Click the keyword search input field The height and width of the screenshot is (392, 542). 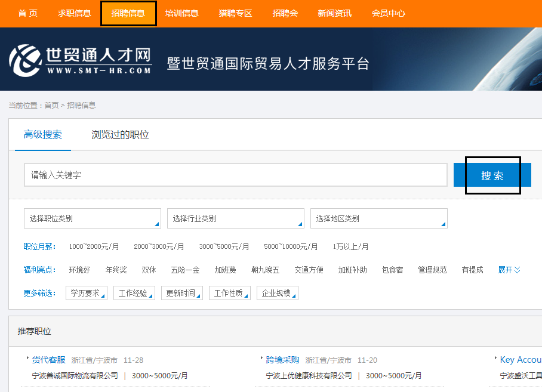(x=235, y=175)
